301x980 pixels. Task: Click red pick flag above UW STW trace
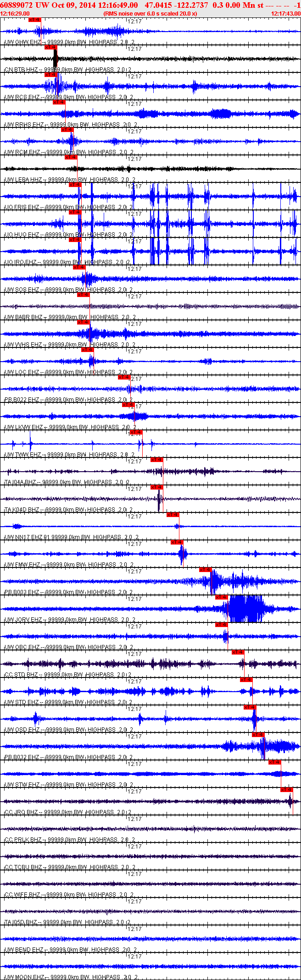tap(274, 762)
